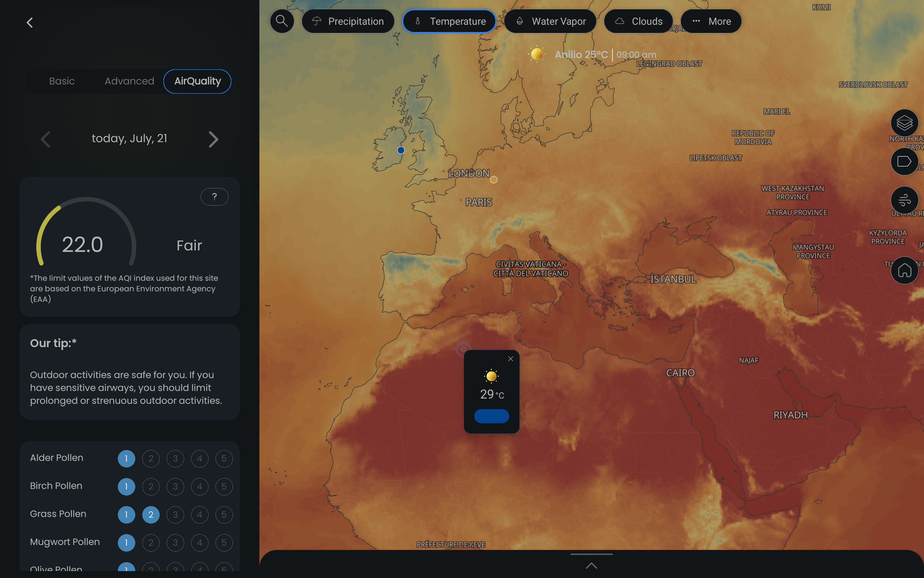Viewport: 924px width, 578px height.
Task: Set Birch Pollen to level 1
Action: click(126, 487)
